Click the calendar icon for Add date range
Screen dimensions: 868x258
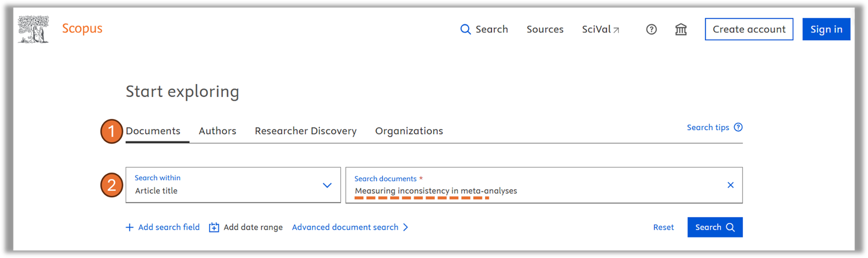pyautogui.click(x=214, y=227)
